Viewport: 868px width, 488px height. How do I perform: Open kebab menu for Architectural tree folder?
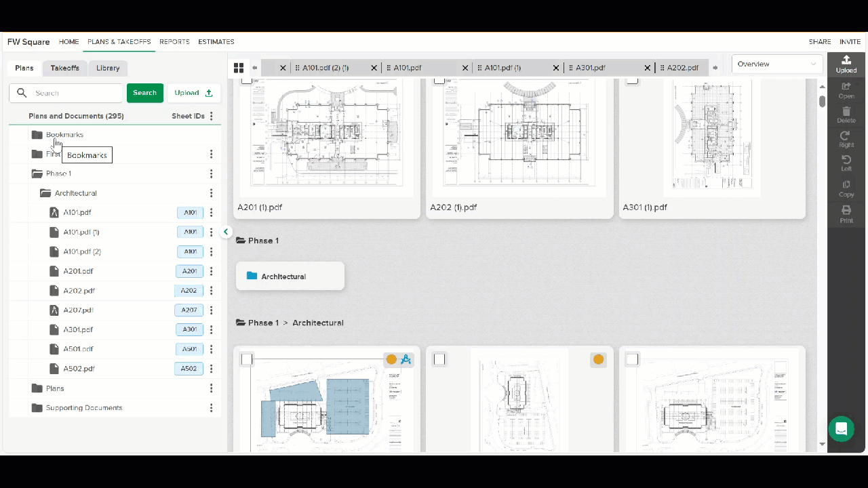click(x=212, y=193)
